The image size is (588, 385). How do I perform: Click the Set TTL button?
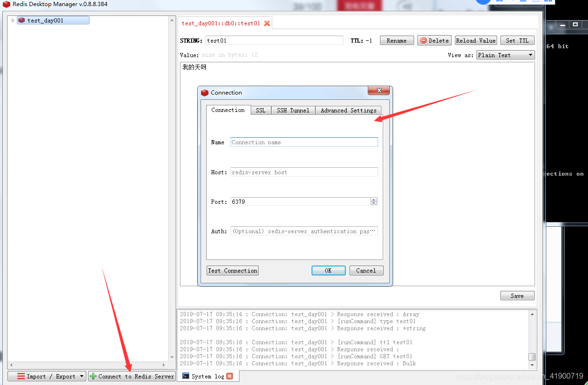point(517,41)
